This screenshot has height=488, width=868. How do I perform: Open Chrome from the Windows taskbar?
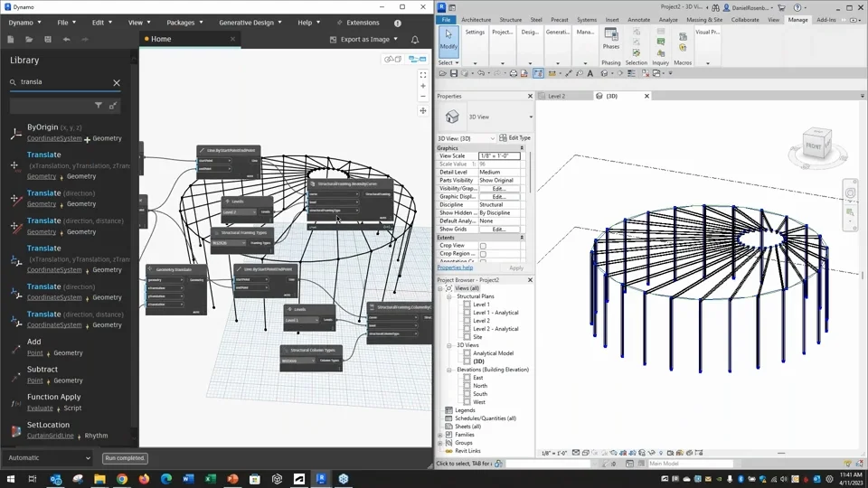(122, 479)
